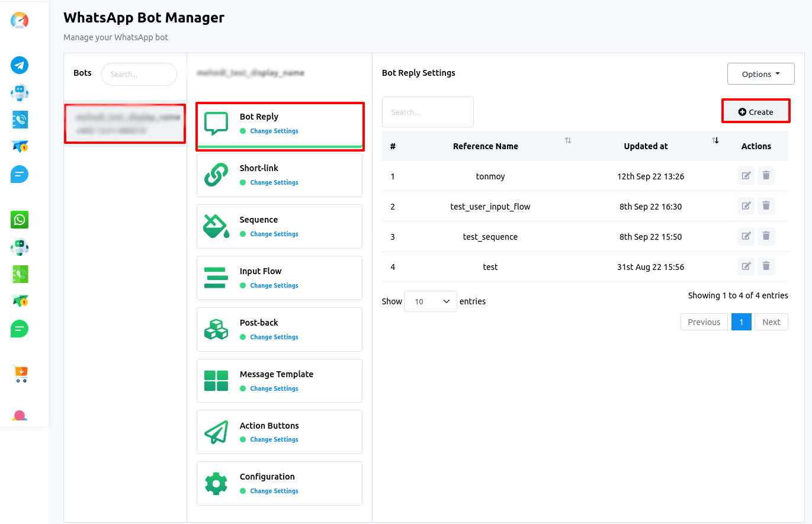Sort table by Reference Name
Screen dimensions: 812x524
[x=486, y=146]
